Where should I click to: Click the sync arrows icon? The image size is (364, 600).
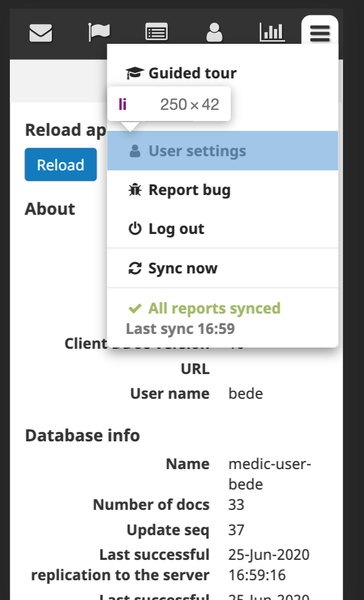(x=134, y=269)
